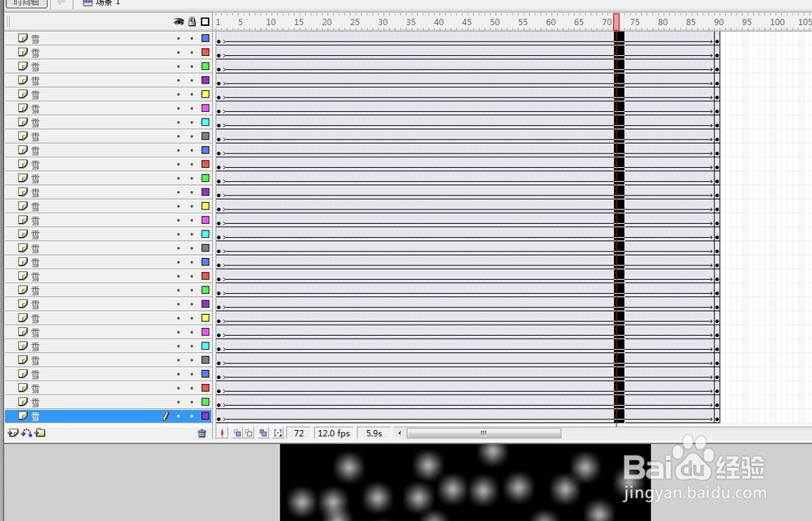Click the back arrow beside the scene name
812x521 pixels.
pos(62,2)
